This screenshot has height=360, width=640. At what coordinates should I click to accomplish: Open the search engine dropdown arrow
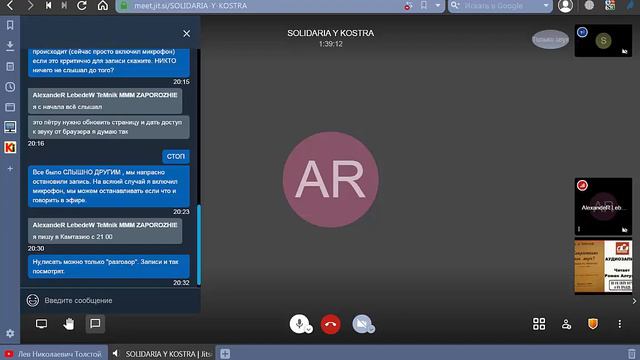click(x=546, y=6)
